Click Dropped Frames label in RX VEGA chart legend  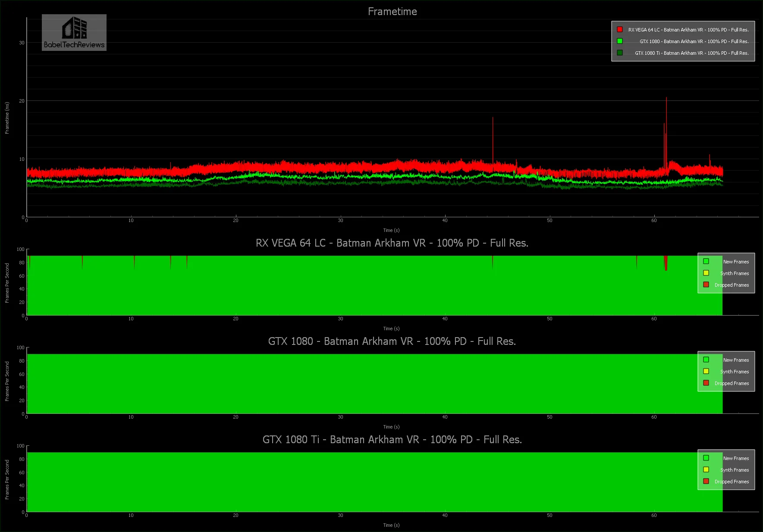click(x=732, y=285)
